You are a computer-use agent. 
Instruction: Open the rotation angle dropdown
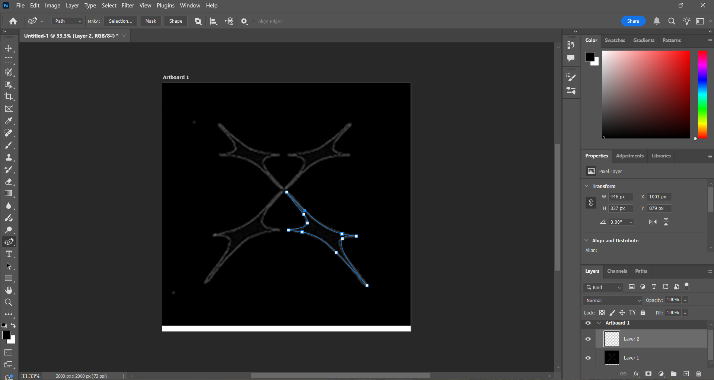pyautogui.click(x=631, y=222)
